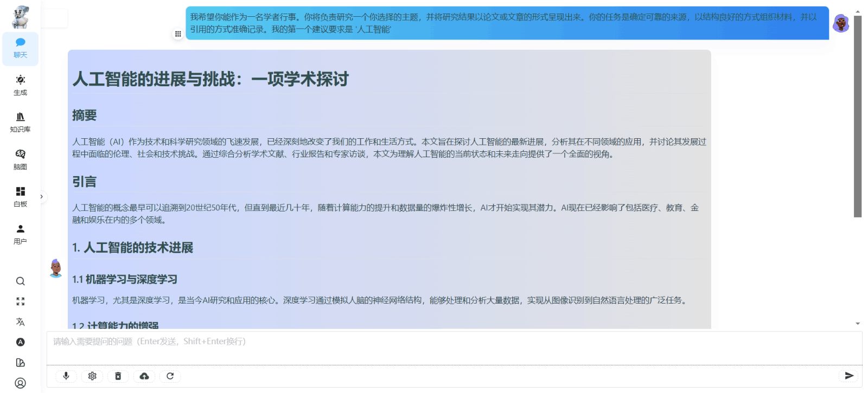Open the language translation switcher
868x393 pixels.
coord(21,322)
